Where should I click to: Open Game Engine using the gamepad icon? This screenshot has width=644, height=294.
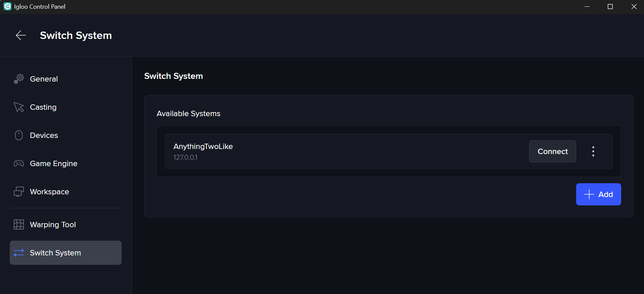(19, 163)
